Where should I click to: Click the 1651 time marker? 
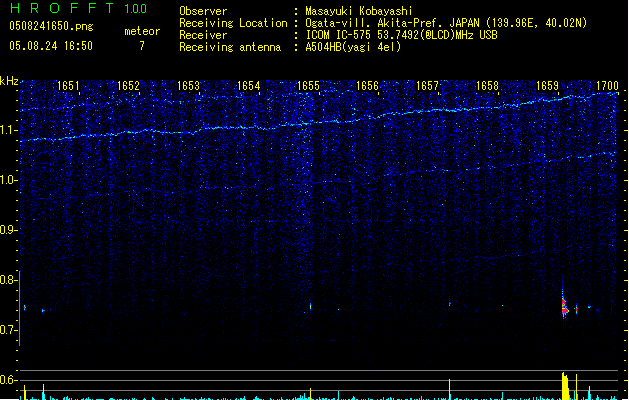(69, 86)
